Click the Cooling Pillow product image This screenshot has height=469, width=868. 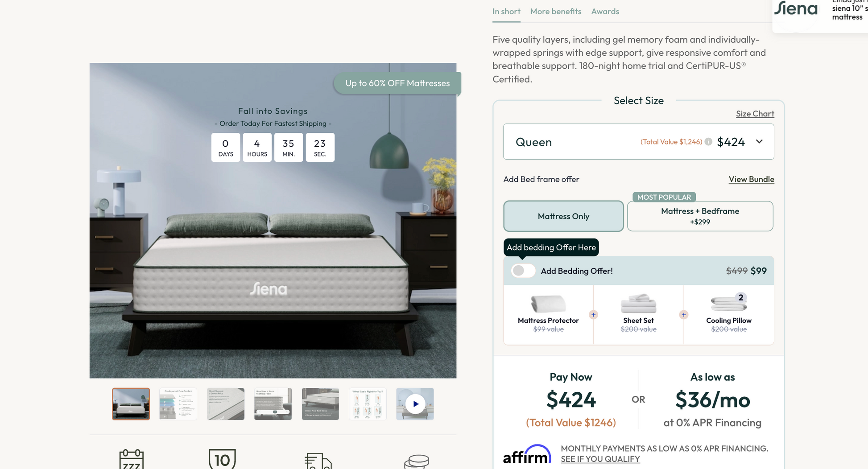(x=729, y=303)
